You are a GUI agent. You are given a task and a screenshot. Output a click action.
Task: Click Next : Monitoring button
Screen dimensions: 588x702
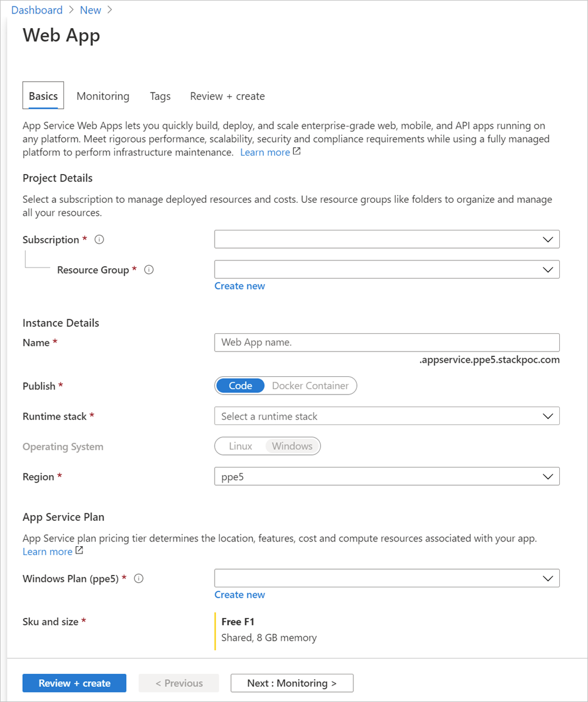[x=292, y=683]
